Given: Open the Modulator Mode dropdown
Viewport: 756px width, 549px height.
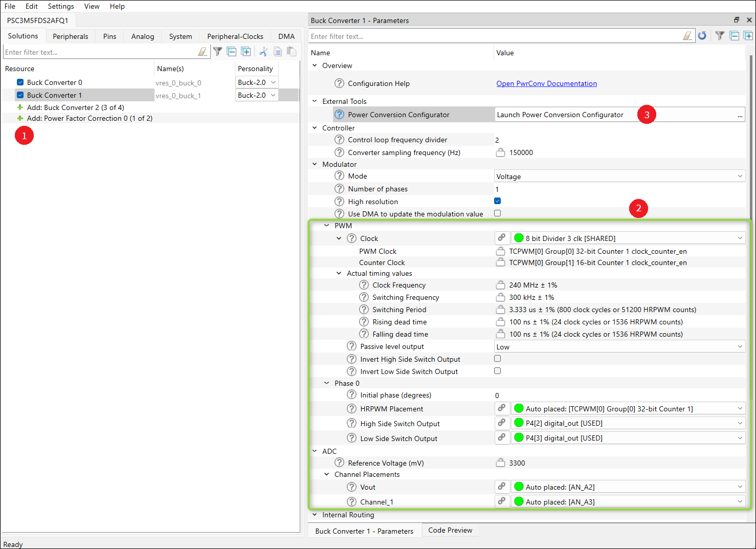Looking at the screenshot, I should [619, 177].
